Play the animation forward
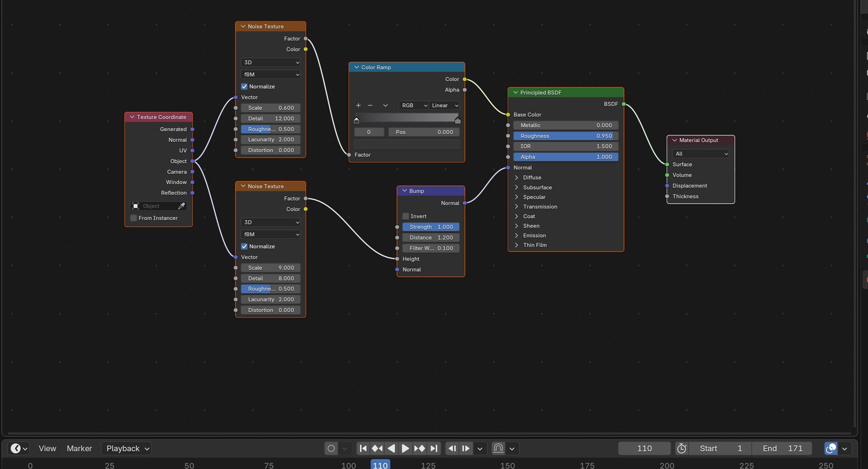 (405, 448)
